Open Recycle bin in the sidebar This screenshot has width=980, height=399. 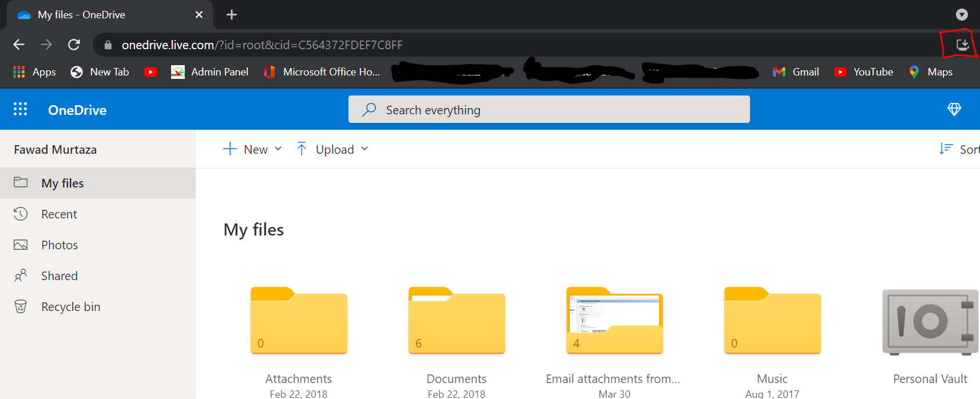[98, 306]
